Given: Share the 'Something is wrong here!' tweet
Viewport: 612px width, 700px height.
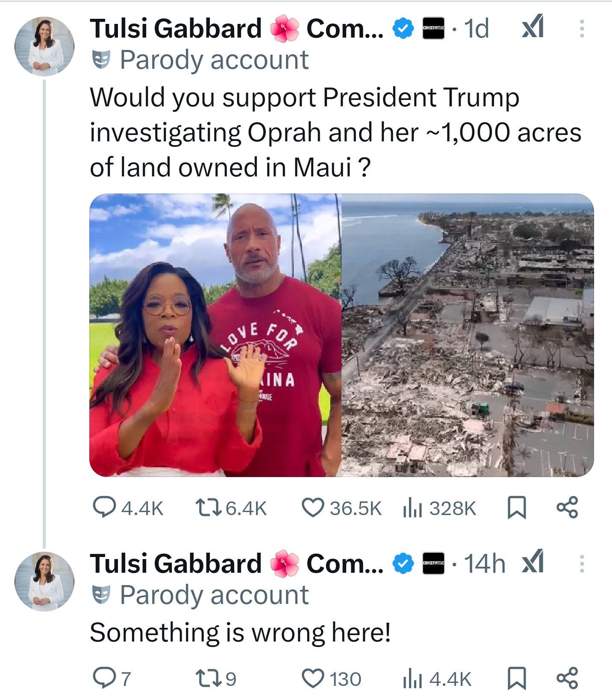Looking at the screenshot, I should tap(567, 678).
